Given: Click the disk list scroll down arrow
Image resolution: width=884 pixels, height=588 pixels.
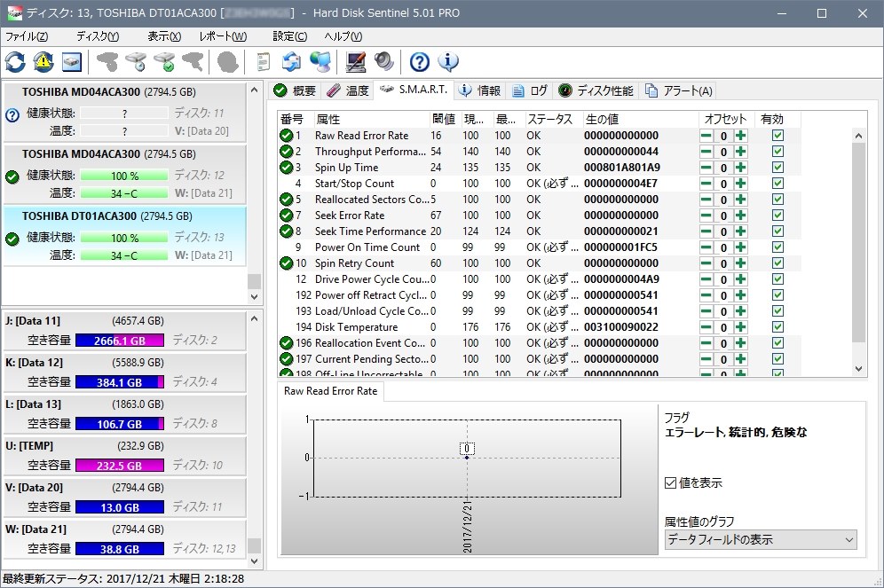Looking at the screenshot, I should point(254,297).
